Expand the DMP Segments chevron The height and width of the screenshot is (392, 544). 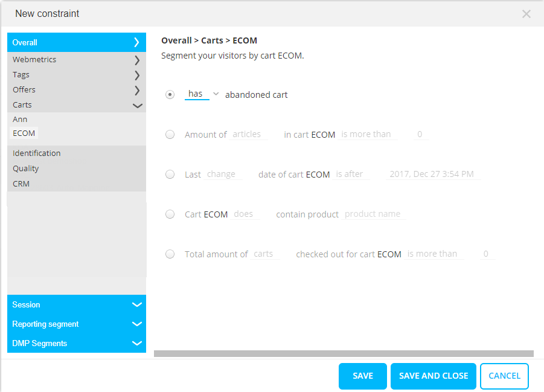pos(137,344)
